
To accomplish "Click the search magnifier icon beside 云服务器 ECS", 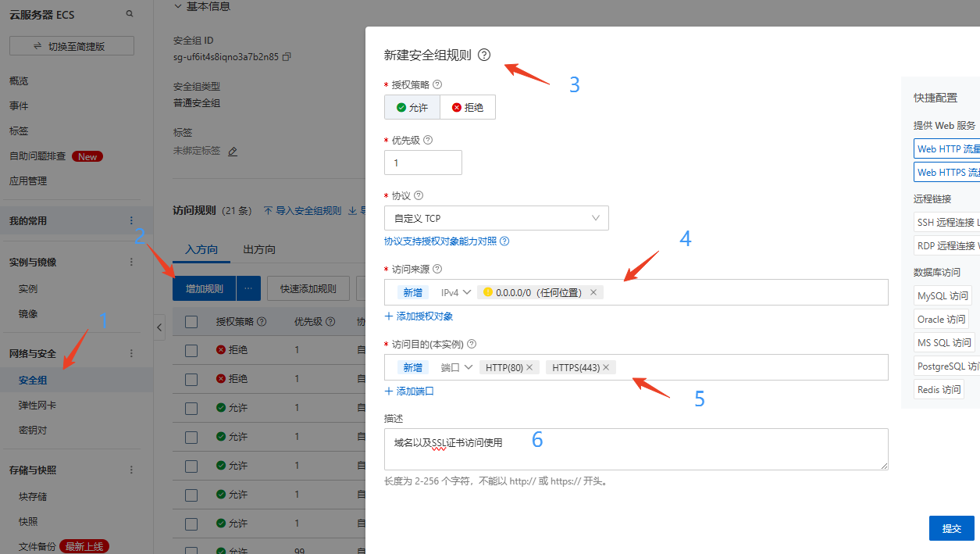I will 128,13.
